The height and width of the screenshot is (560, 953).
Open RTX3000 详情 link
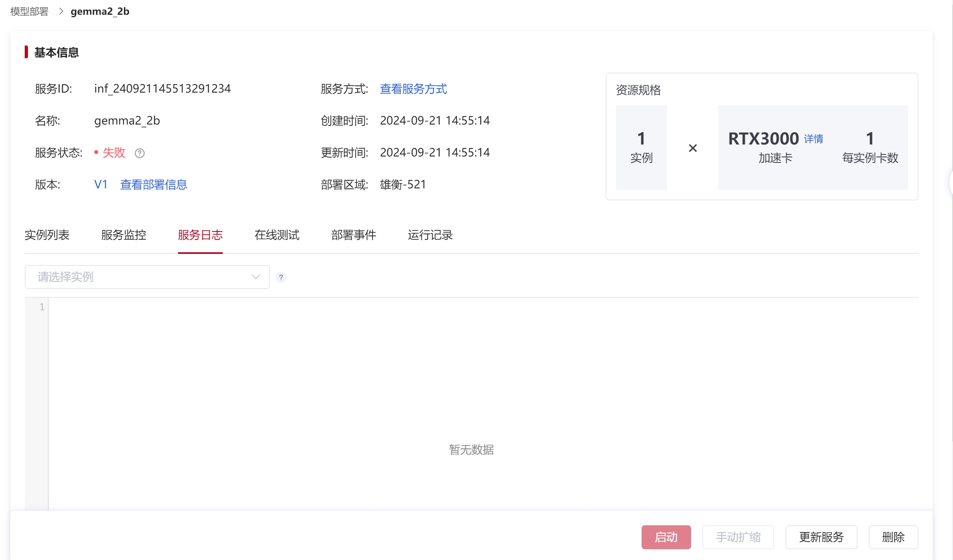tap(813, 139)
